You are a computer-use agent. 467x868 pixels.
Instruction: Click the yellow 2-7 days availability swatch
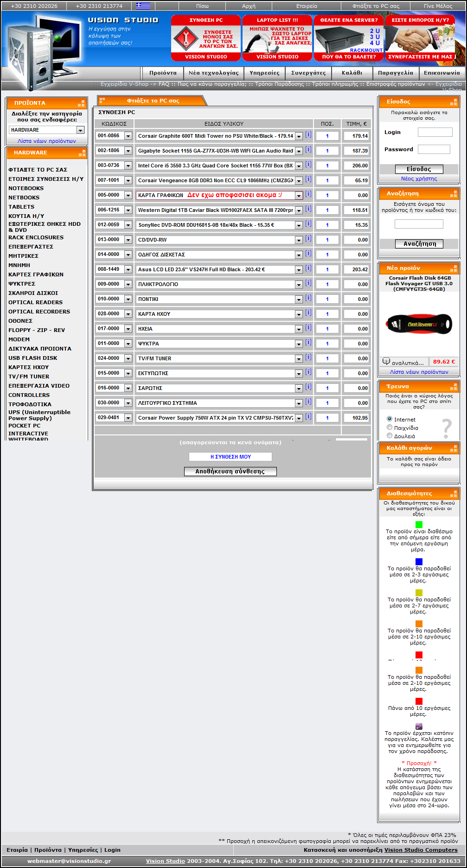point(419,593)
